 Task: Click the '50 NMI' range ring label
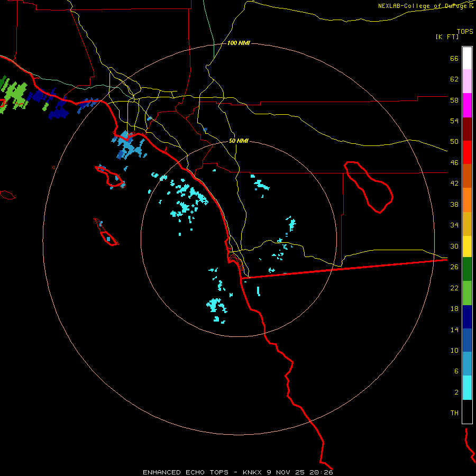click(x=239, y=141)
